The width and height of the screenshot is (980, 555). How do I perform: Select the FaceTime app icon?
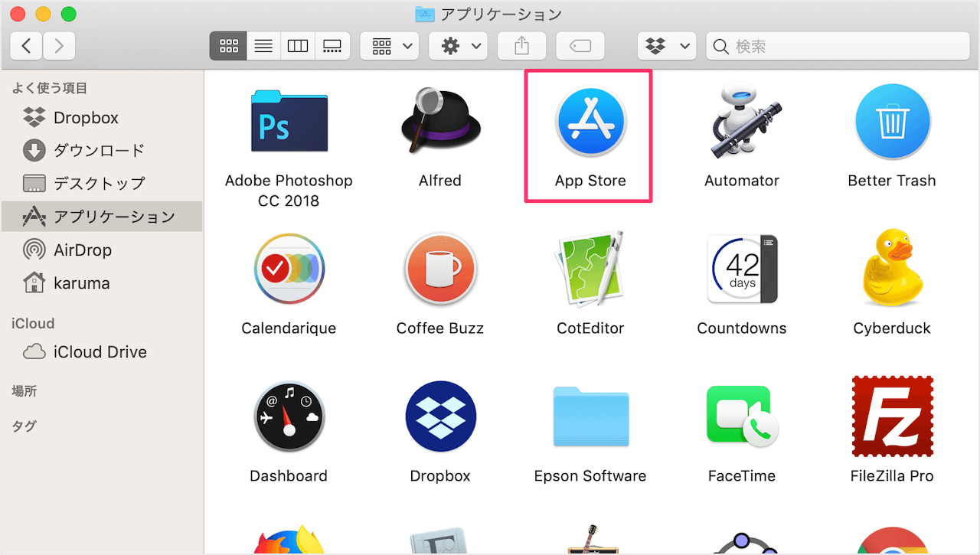[x=742, y=416]
